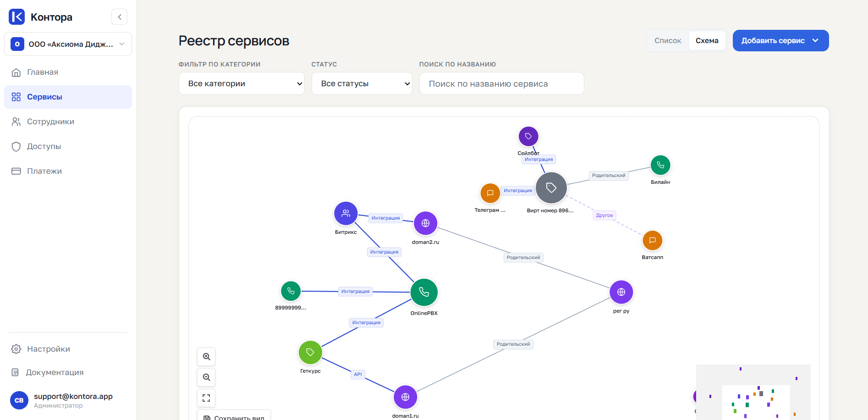Open Доступы in the sidebar

click(68, 146)
